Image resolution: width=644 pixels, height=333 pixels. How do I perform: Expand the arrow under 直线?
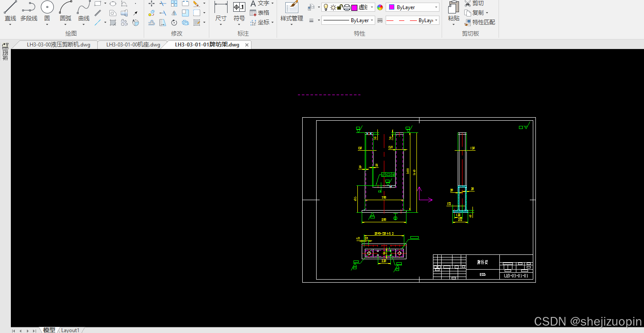(x=10, y=25)
